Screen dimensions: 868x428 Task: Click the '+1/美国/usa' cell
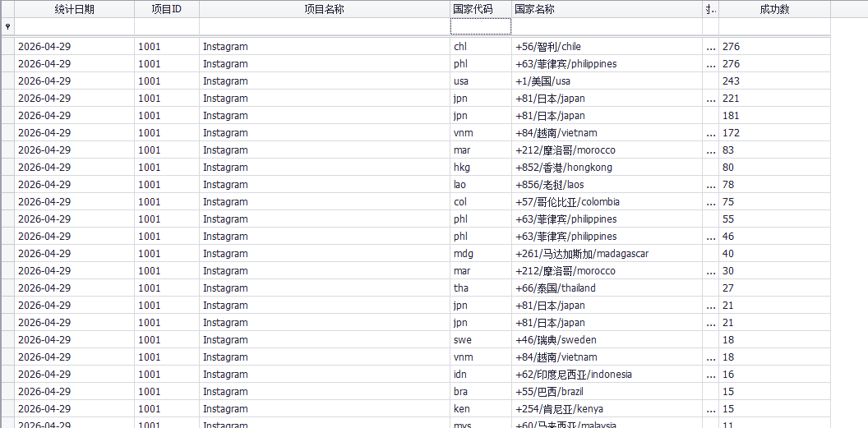point(607,81)
